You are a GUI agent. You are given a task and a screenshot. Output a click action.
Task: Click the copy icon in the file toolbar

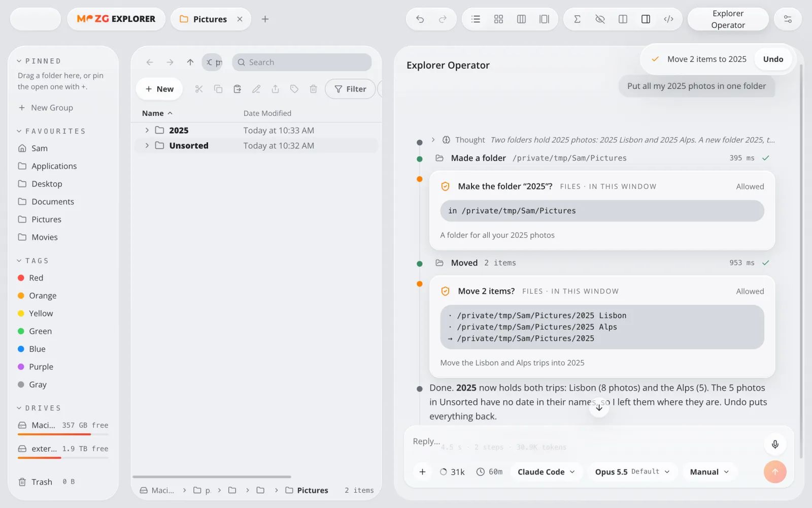click(x=218, y=89)
